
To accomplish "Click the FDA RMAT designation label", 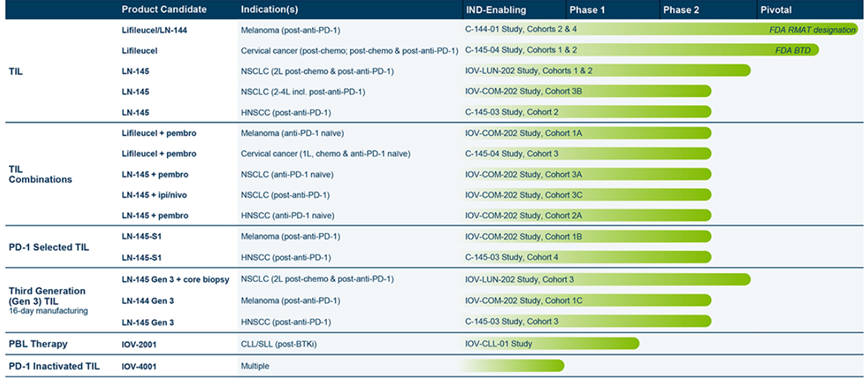I will [x=813, y=30].
